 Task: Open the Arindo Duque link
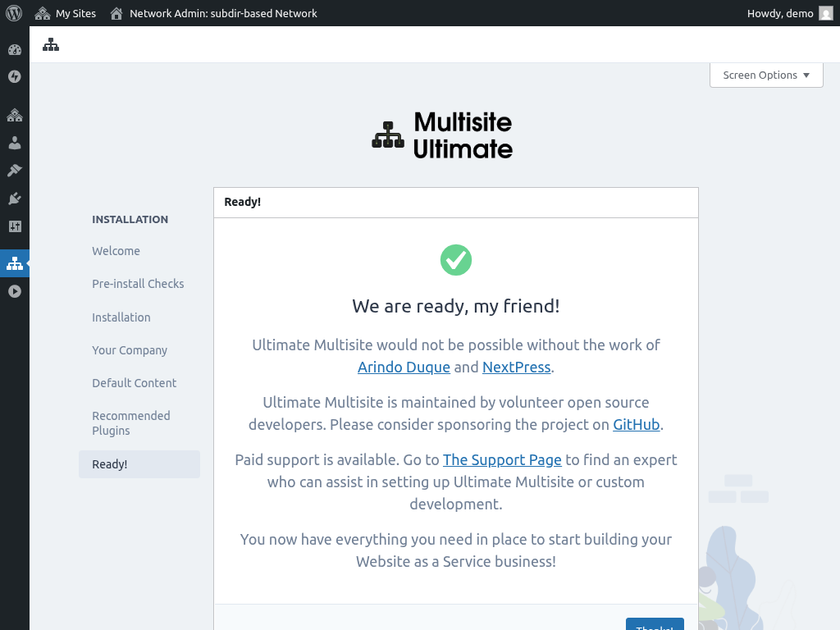click(404, 367)
